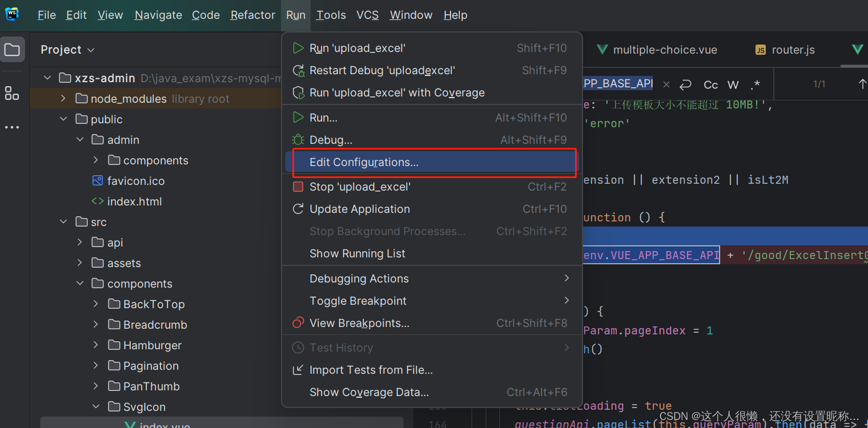The image size is (868, 428).
Task: Click the Import Tests from File icon
Action: click(298, 370)
